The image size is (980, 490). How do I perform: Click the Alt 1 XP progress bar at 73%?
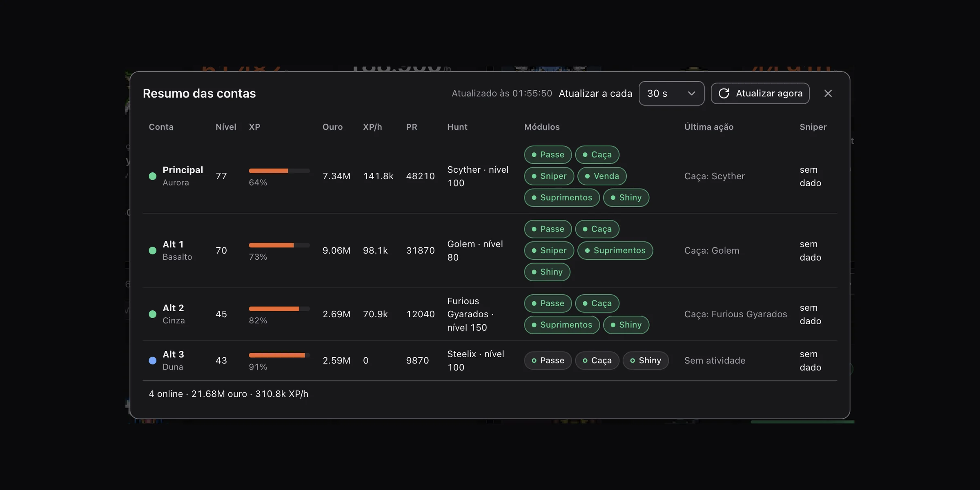(x=279, y=245)
